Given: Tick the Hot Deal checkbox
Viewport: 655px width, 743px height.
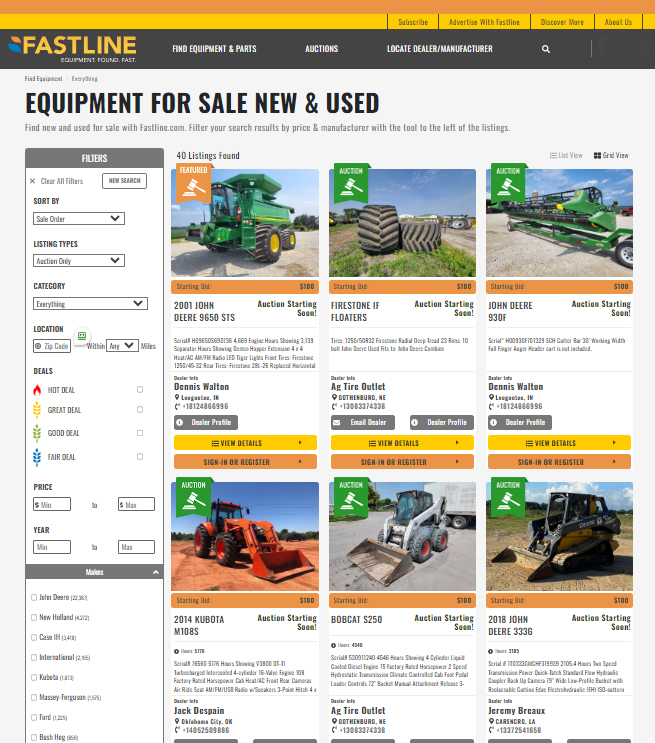Looking at the screenshot, I should (140, 390).
